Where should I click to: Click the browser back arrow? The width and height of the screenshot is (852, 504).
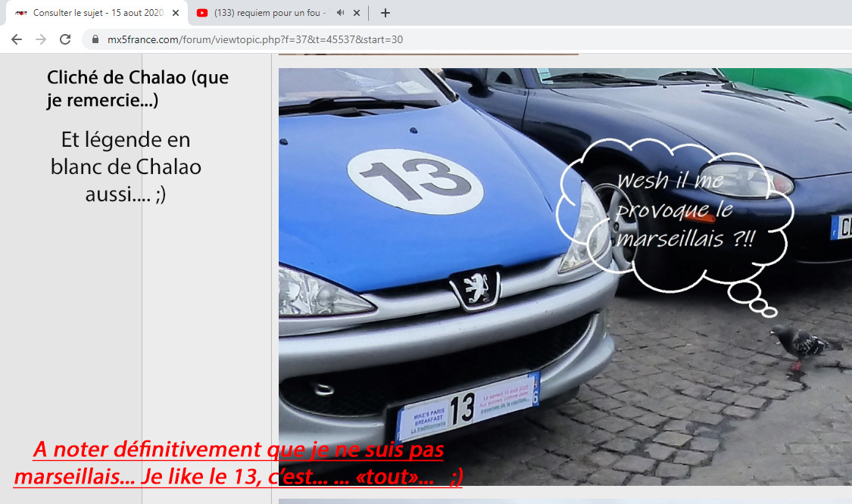(x=17, y=39)
